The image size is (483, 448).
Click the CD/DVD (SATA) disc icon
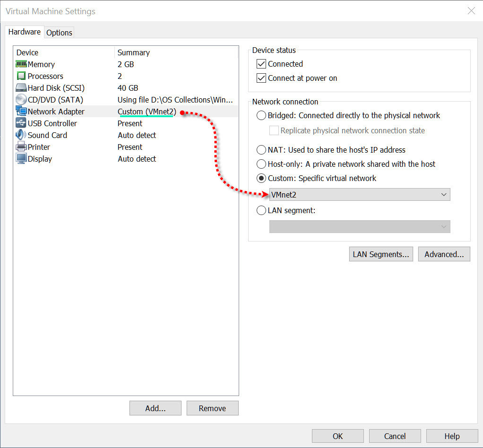(x=21, y=100)
